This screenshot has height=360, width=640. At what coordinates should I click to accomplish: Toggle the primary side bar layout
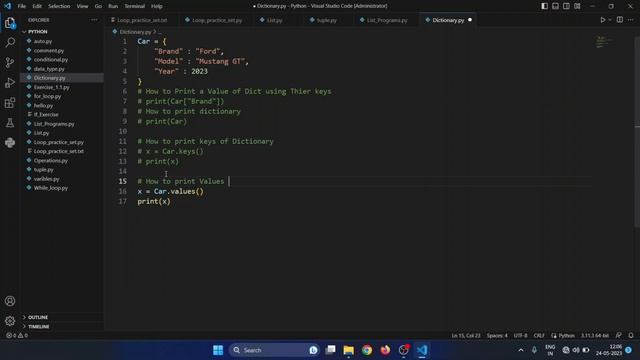[544, 6]
